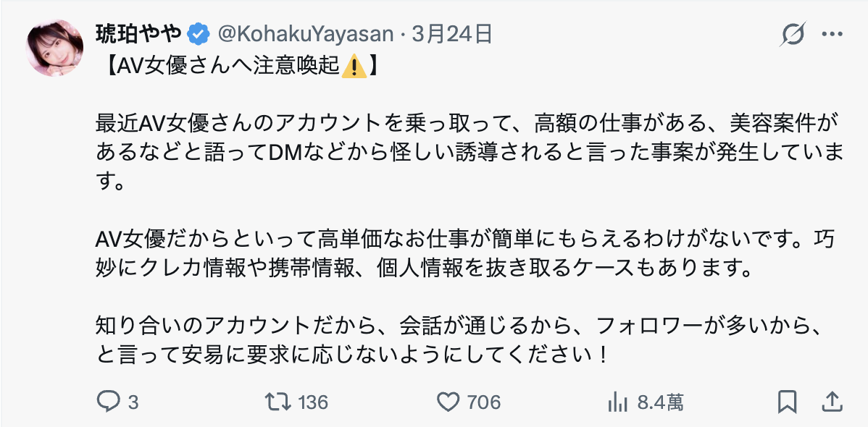The width and height of the screenshot is (868, 427).
Task: Click the share upload-arrow icon
Action: pyautogui.click(x=832, y=402)
